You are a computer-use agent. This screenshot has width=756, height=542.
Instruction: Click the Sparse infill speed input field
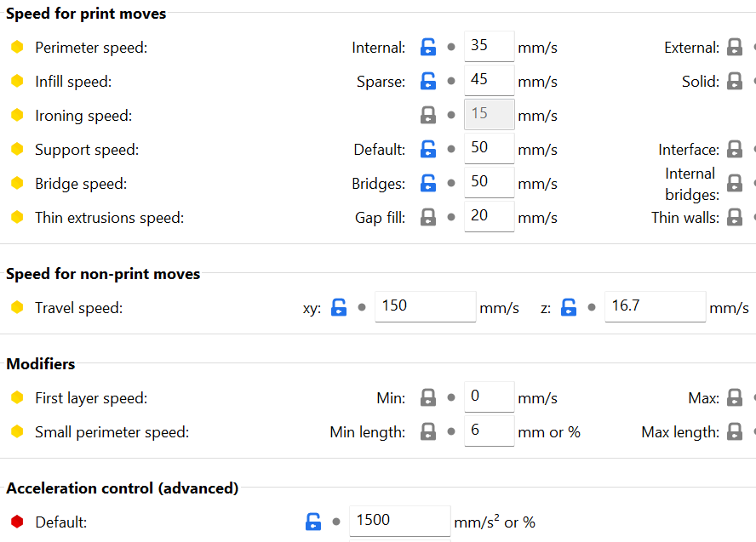pos(489,81)
